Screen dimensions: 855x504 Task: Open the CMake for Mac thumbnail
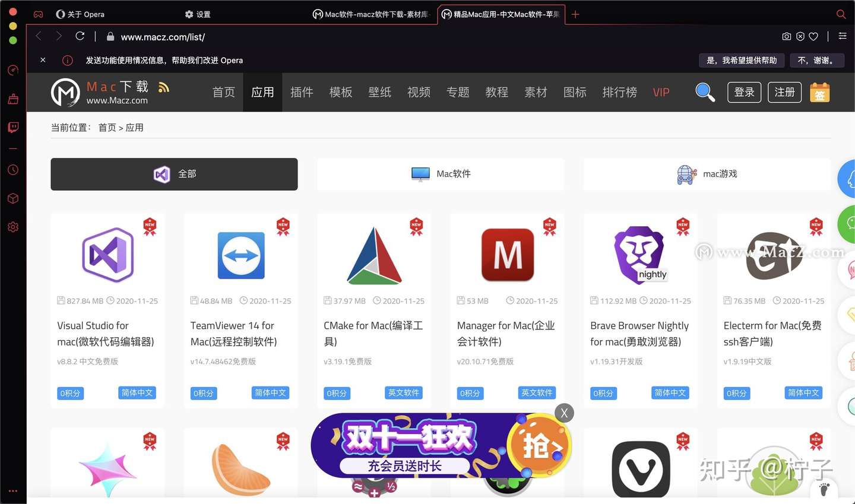click(374, 255)
